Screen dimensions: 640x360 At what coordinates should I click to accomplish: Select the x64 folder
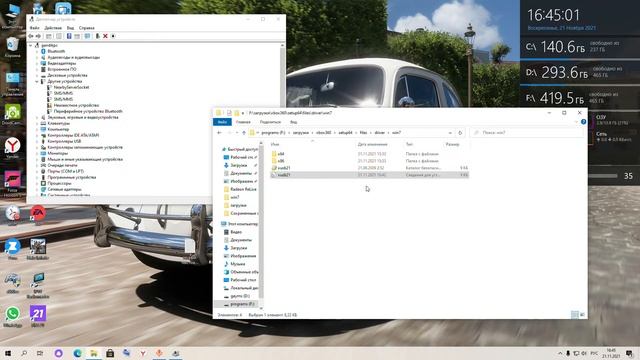click(x=281, y=154)
